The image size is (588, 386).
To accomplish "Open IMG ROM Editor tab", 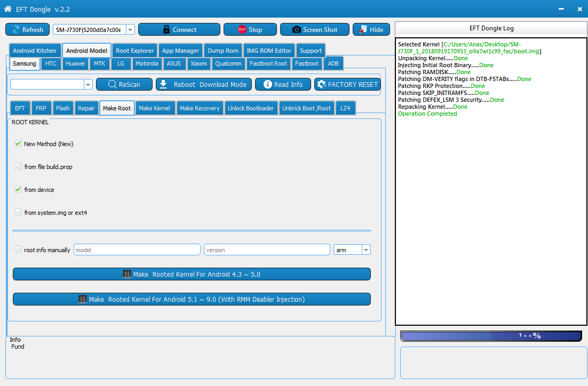I will pyautogui.click(x=269, y=51).
